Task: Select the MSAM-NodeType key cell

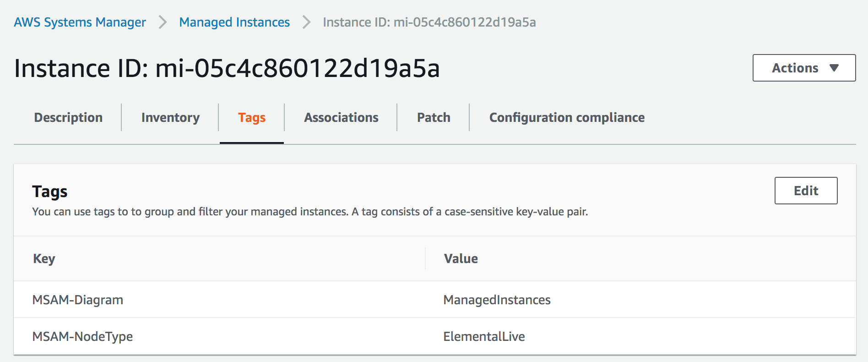Action: [82, 336]
